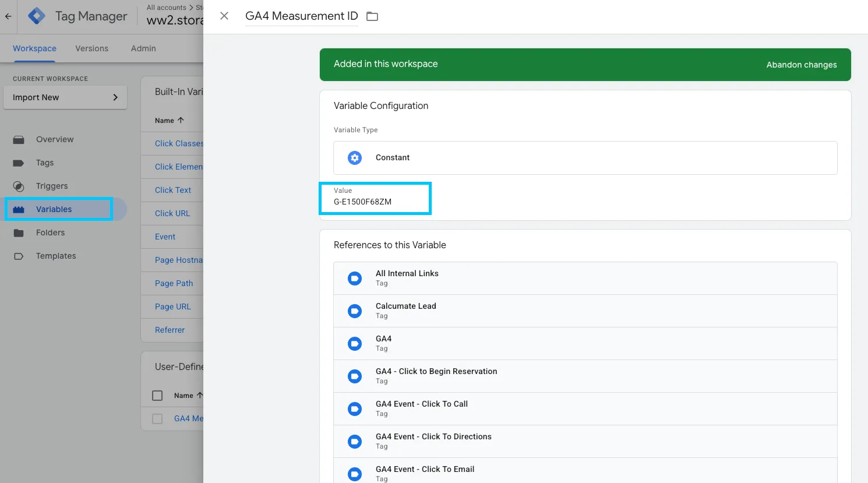Open the Referrer variable link

tap(170, 330)
